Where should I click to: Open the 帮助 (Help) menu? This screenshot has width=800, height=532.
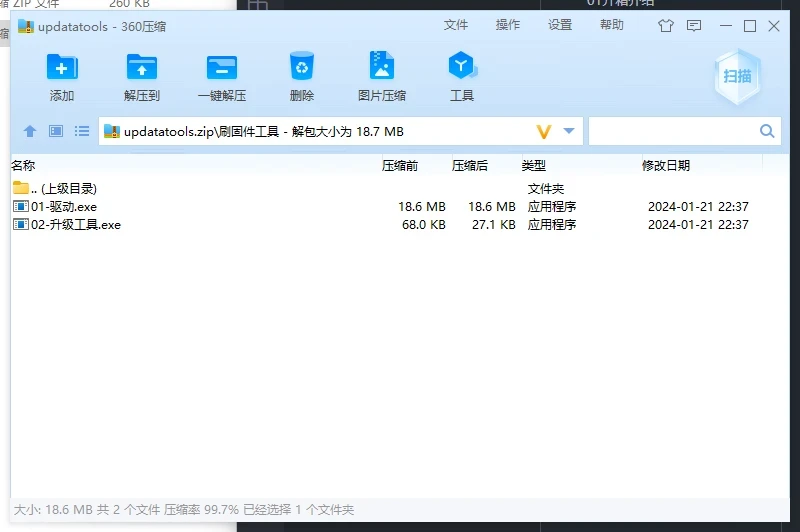[x=612, y=25]
